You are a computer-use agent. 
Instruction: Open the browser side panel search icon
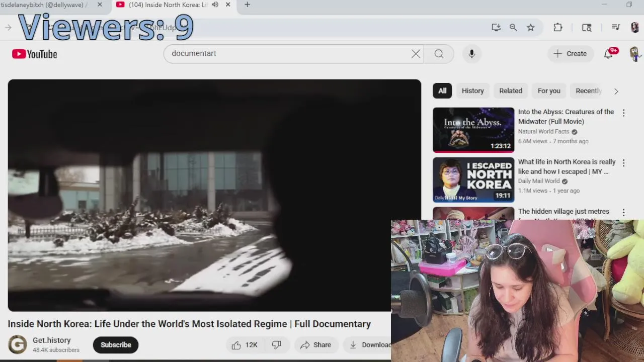pyautogui.click(x=587, y=28)
